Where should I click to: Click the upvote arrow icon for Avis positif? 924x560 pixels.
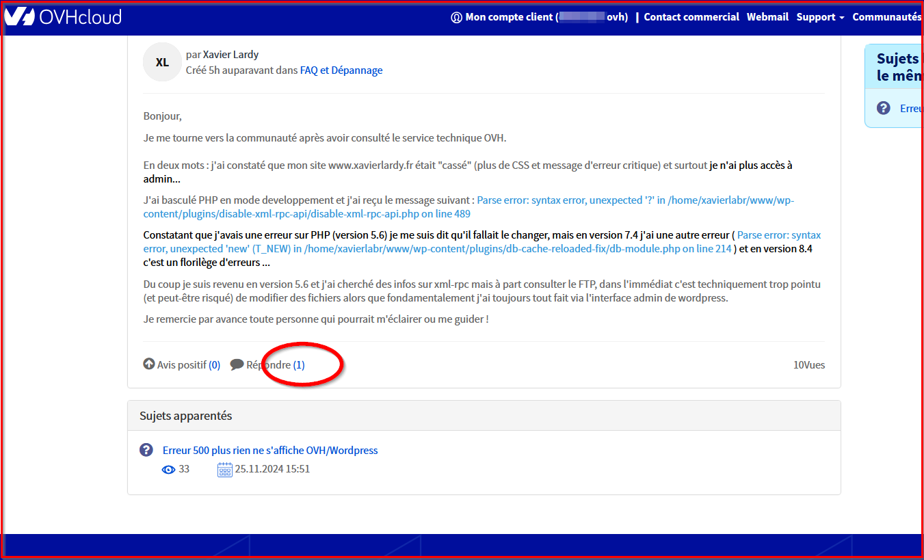click(x=149, y=364)
